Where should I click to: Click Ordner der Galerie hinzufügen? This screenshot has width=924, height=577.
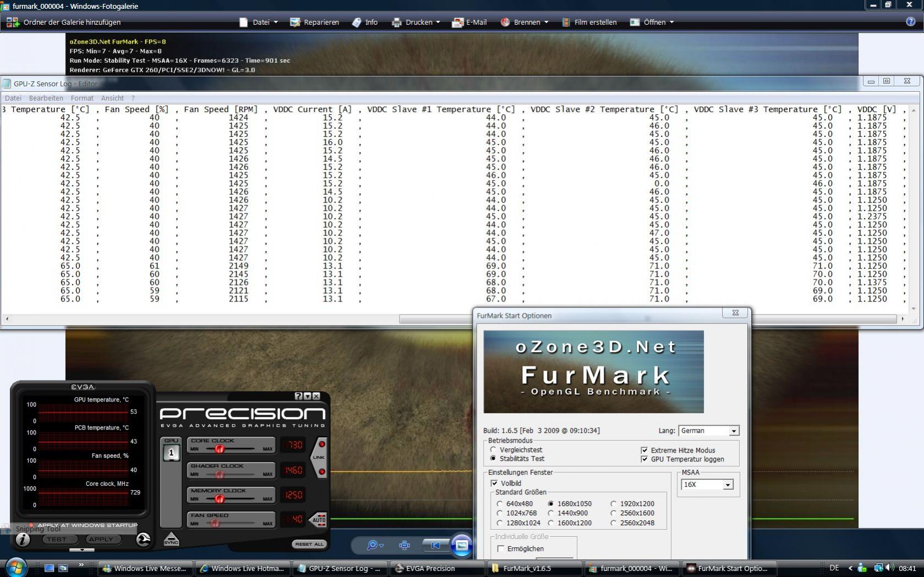pyautogui.click(x=63, y=22)
